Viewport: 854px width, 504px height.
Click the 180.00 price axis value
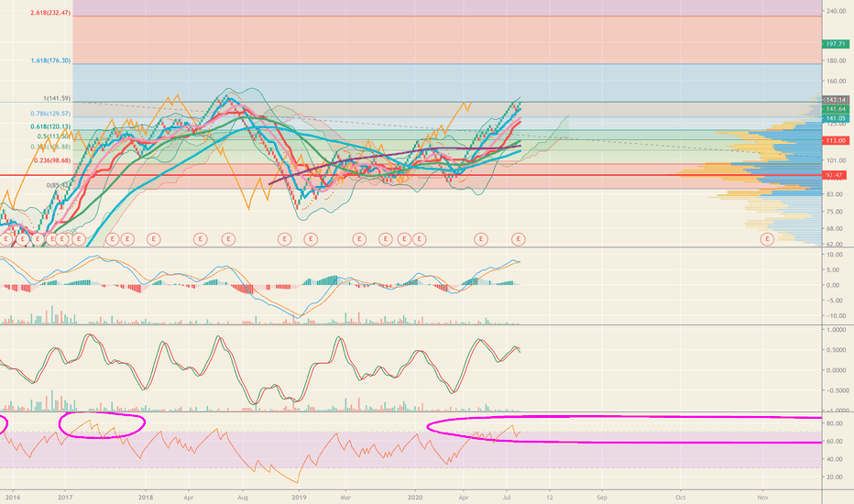[836, 60]
